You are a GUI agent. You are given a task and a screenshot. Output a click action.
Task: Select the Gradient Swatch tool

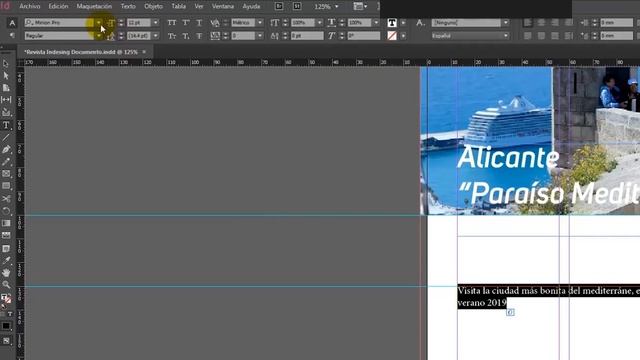pyautogui.click(x=6, y=223)
